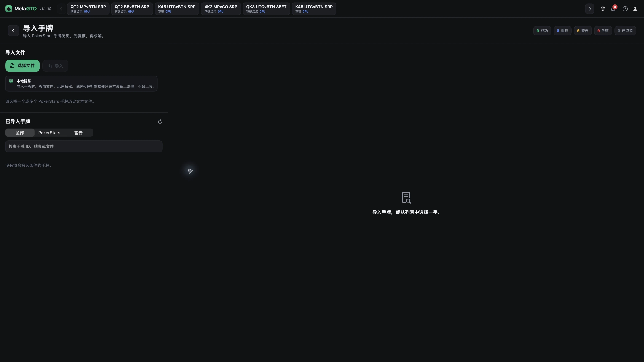
Task: Open notifications bell with 3 badge
Action: tap(613, 9)
